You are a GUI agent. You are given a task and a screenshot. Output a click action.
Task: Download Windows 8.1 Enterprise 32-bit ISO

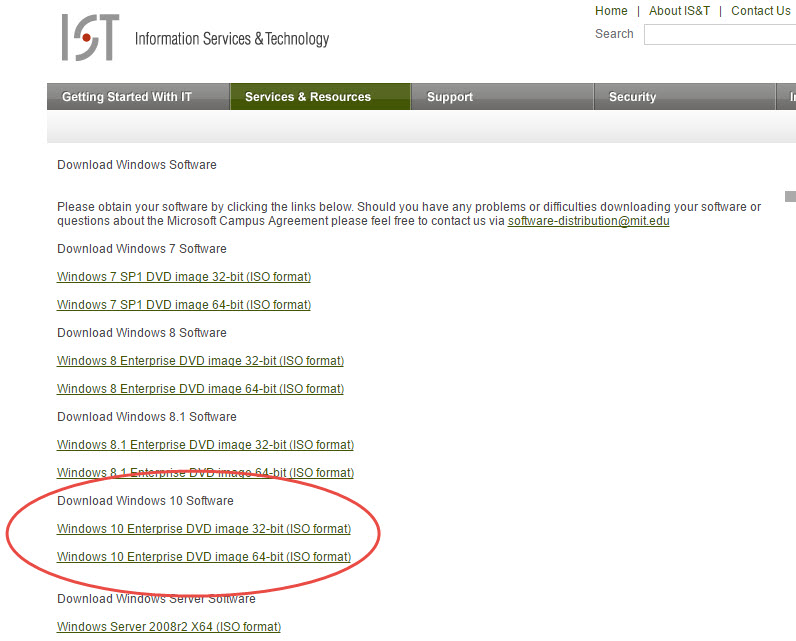(206, 445)
